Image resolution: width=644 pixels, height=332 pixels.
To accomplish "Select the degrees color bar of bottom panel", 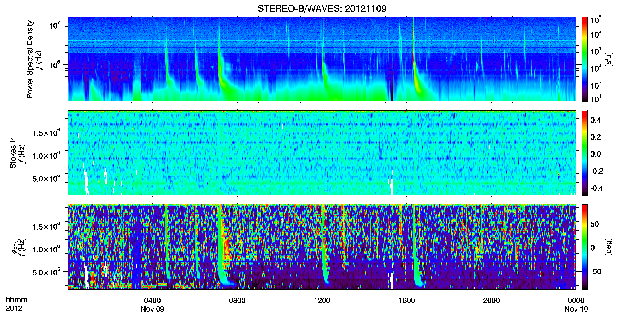I will tap(585, 247).
